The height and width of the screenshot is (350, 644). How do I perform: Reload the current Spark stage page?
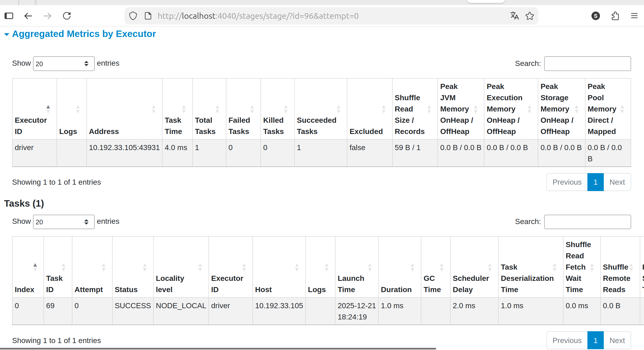(x=67, y=16)
